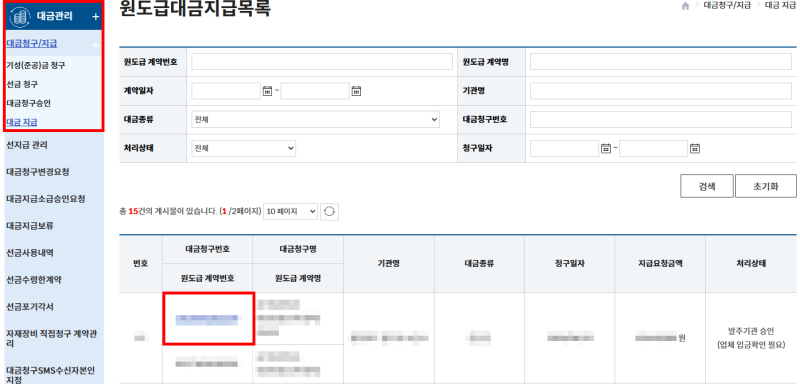Open 선금사용내역 menu

click(30, 252)
